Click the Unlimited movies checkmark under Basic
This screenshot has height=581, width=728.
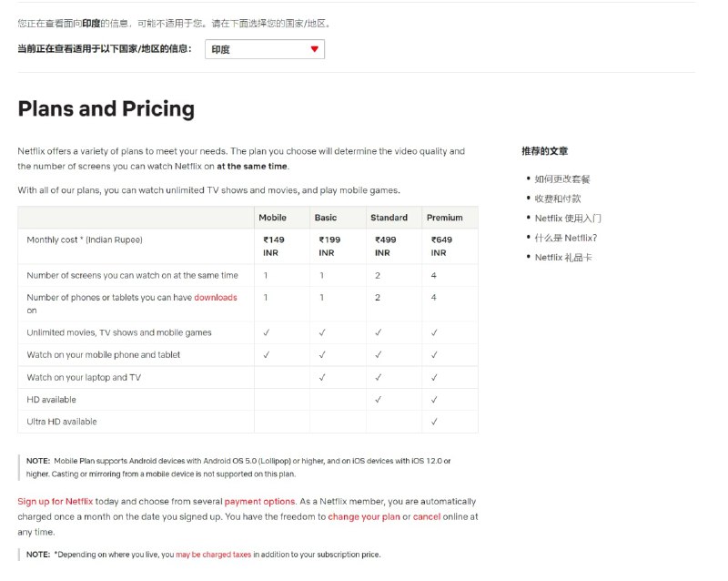322,332
